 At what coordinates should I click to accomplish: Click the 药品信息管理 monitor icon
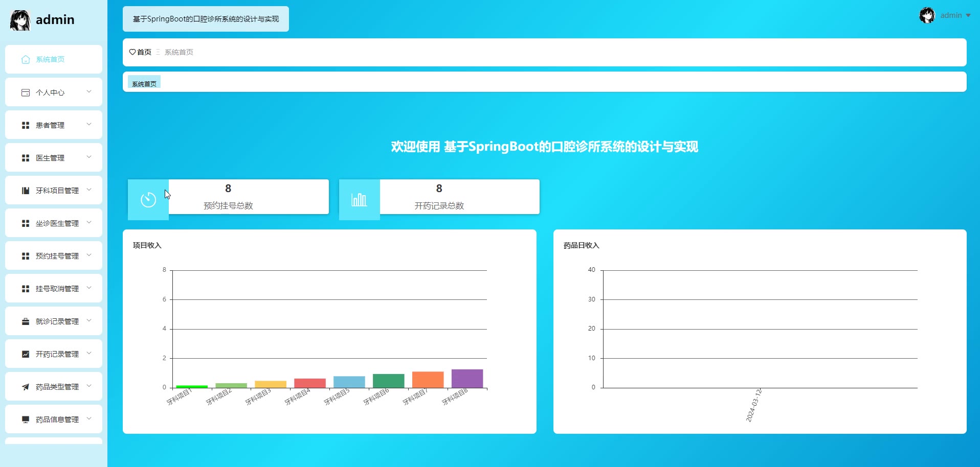(26, 419)
